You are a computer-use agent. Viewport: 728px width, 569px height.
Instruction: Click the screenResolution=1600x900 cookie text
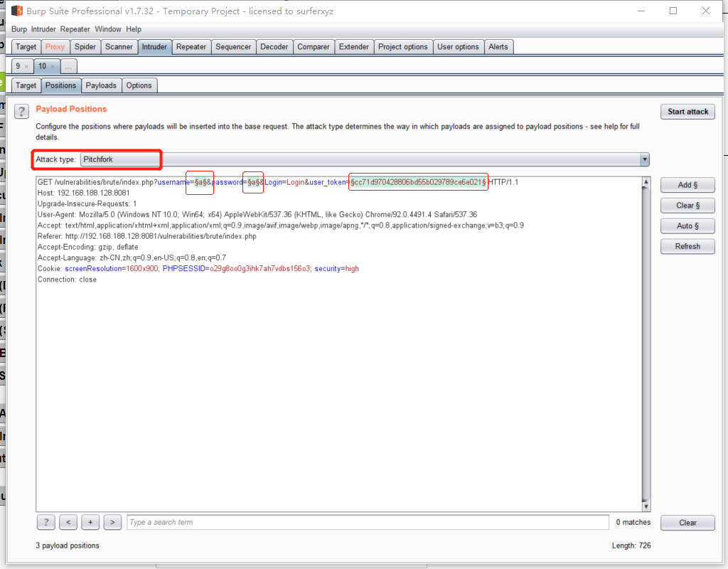click(x=112, y=268)
